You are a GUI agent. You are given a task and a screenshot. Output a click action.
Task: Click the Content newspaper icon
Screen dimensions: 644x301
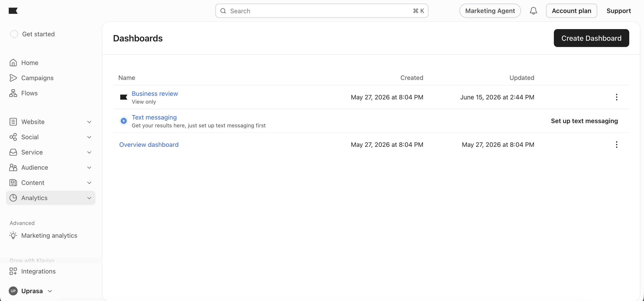(x=13, y=183)
